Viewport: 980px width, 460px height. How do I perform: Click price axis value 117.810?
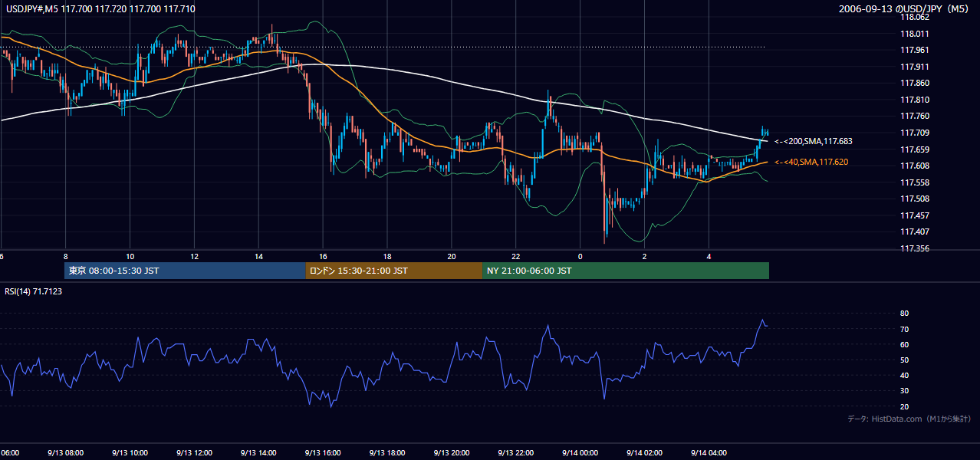[x=915, y=100]
